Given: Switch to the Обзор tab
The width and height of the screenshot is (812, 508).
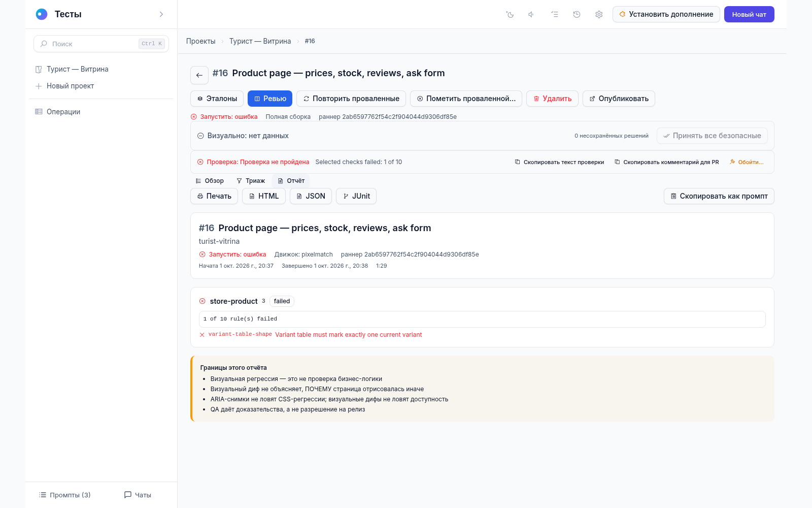Looking at the screenshot, I should (210, 181).
